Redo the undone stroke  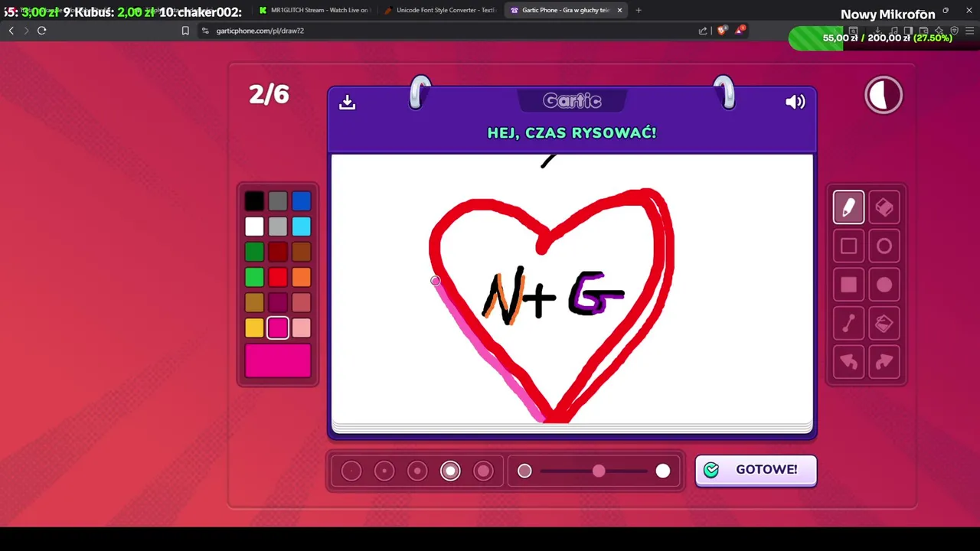coord(884,362)
